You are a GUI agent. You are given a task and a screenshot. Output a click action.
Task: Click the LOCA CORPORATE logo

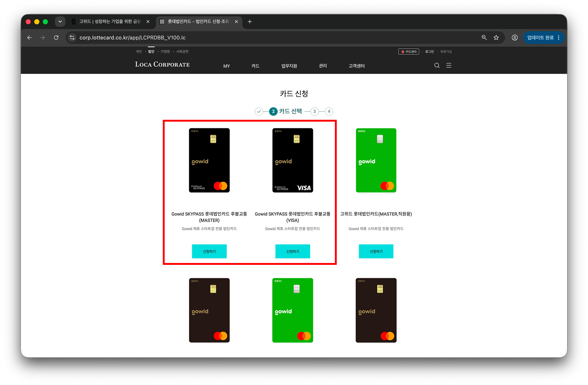[162, 64]
